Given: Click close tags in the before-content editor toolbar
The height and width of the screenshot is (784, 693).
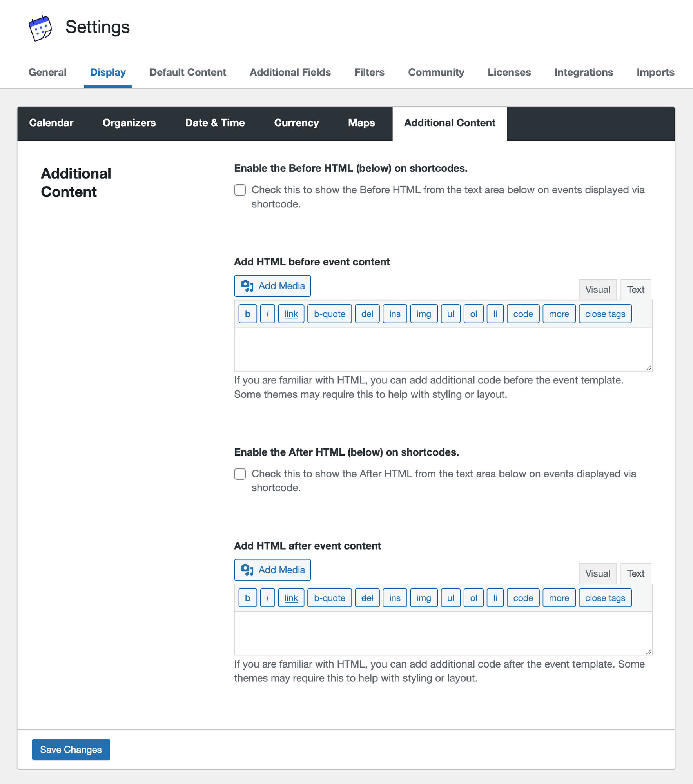Looking at the screenshot, I should pyautogui.click(x=605, y=314).
